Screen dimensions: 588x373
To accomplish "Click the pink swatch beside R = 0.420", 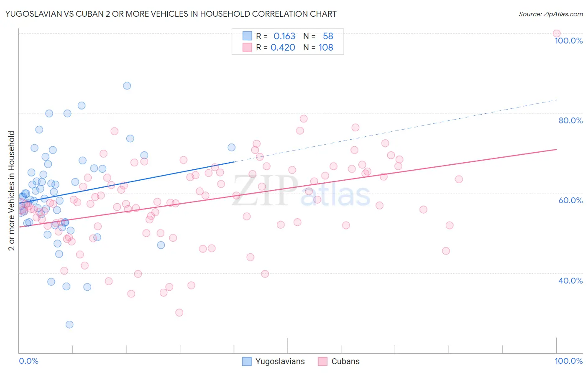I will pos(247,47).
